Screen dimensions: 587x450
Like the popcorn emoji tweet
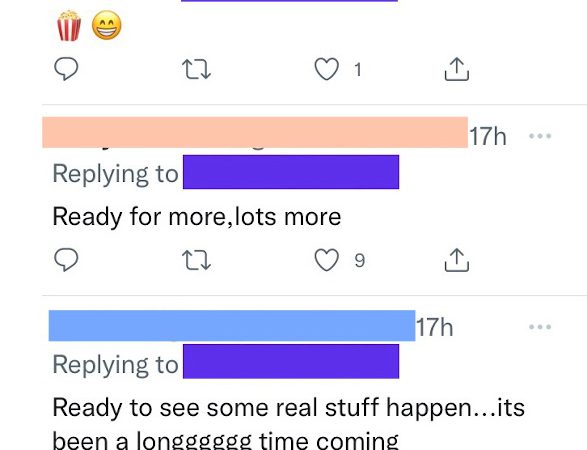[326, 69]
